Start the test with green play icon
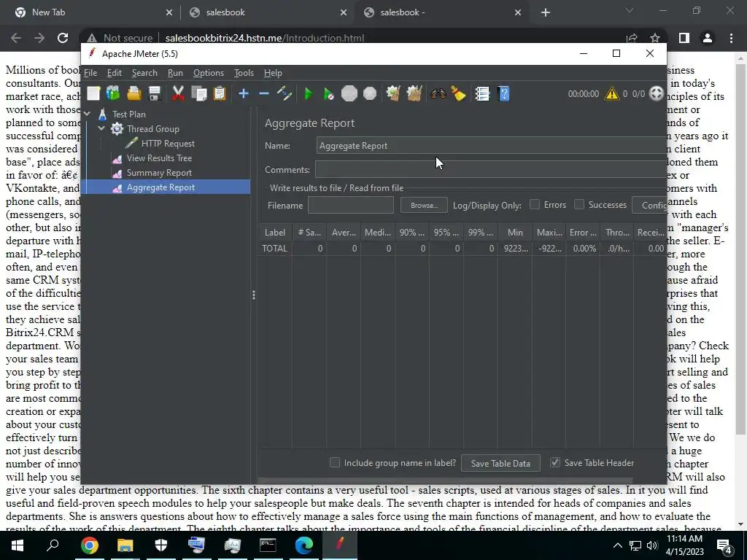 (x=309, y=94)
